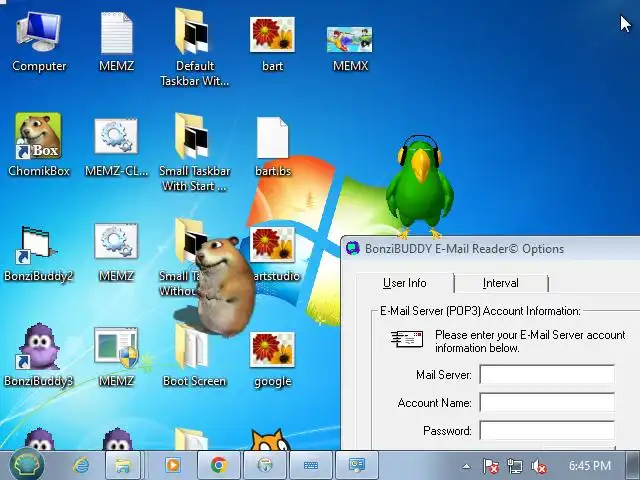640x480 pixels.
Task: Open Windows Explorer from the taskbar
Action: pyautogui.click(x=122, y=465)
